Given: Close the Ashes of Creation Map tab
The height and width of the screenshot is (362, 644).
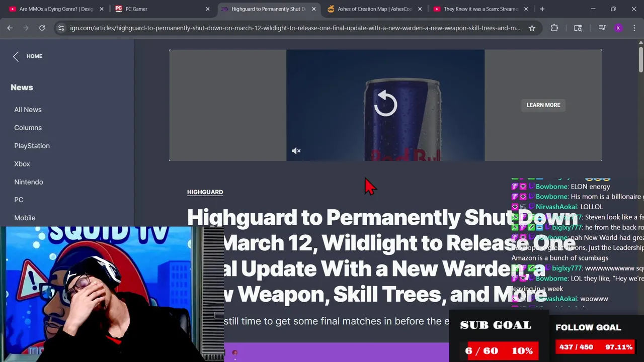Looking at the screenshot, I should pyautogui.click(x=420, y=9).
